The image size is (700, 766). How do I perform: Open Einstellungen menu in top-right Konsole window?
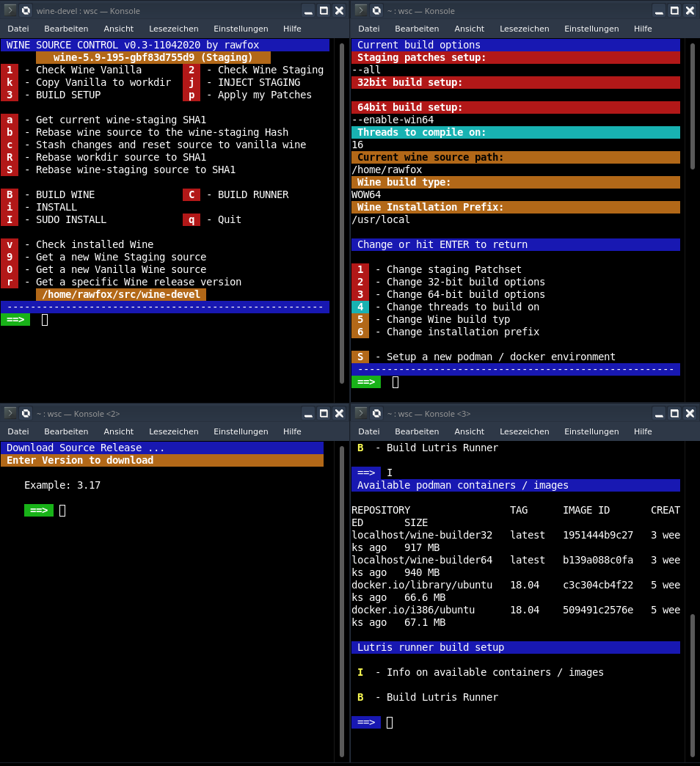[x=591, y=29]
